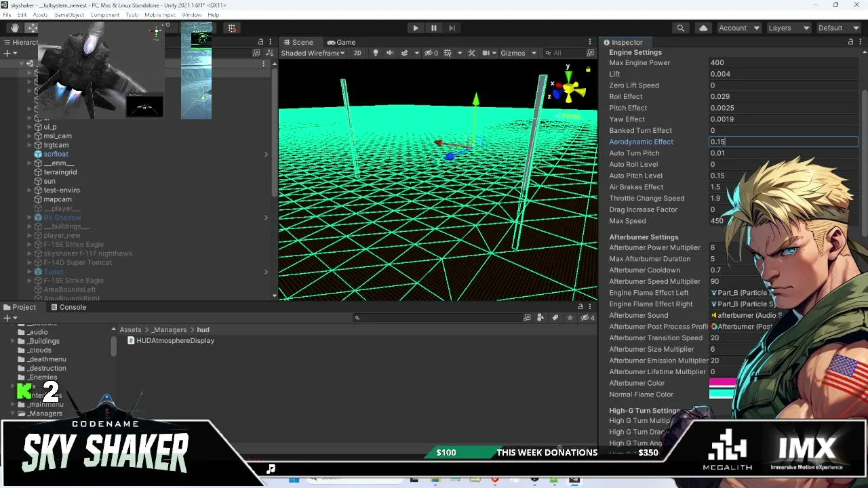Screen dimensions: 868x488
Task: Open the Shaded Wireframe draw mode dropdown
Action: coord(313,53)
